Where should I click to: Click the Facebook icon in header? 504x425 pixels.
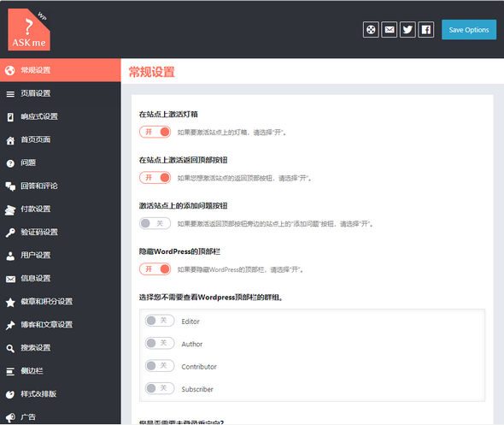[426, 30]
